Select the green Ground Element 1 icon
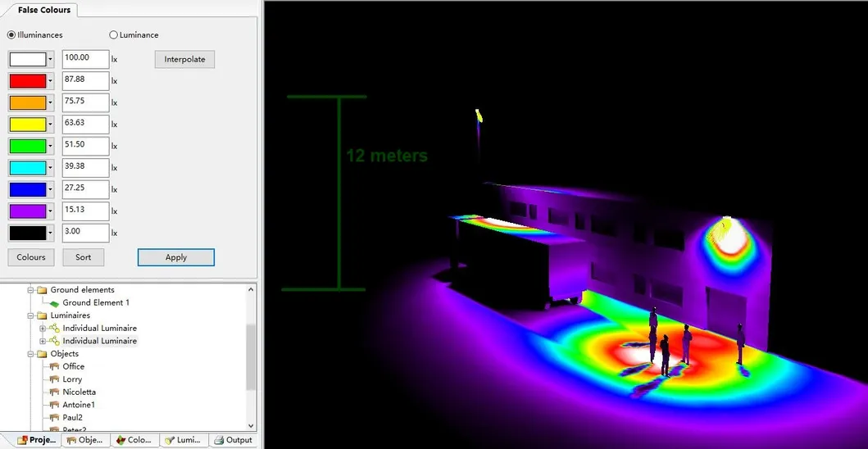The width and height of the screenshot is (868, 449). tap(54, 303)
